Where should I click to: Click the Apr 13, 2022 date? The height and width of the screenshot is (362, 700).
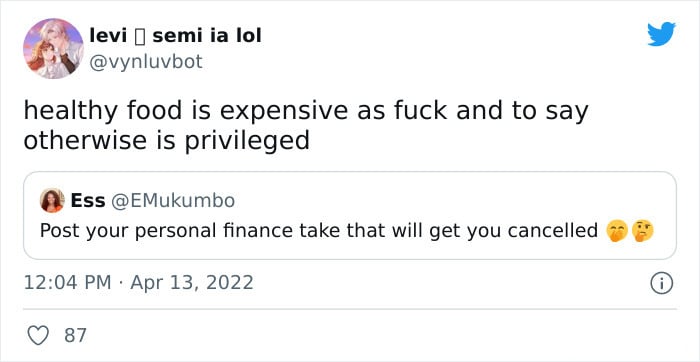192,283
